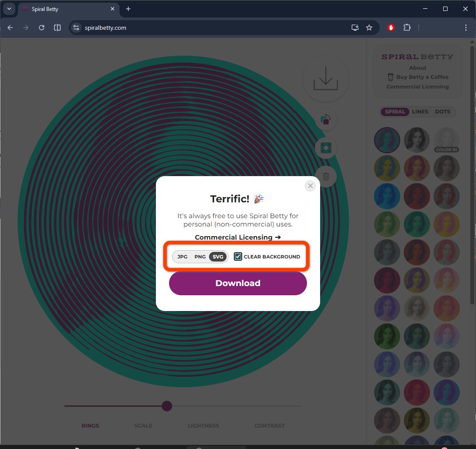Click the purple Download button
Screen dimensions: 476x449
coord(238,283)
